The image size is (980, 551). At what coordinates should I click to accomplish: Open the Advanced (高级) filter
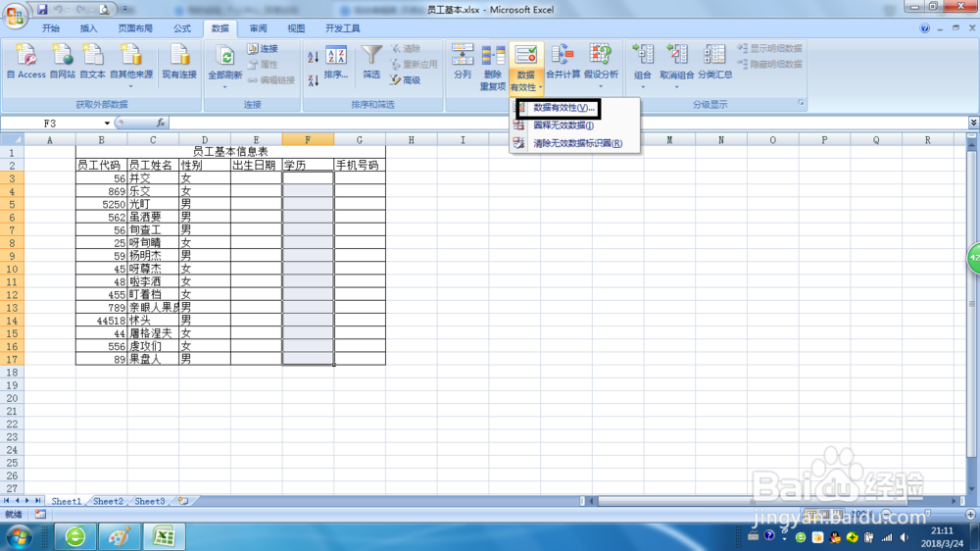[406, 80]
